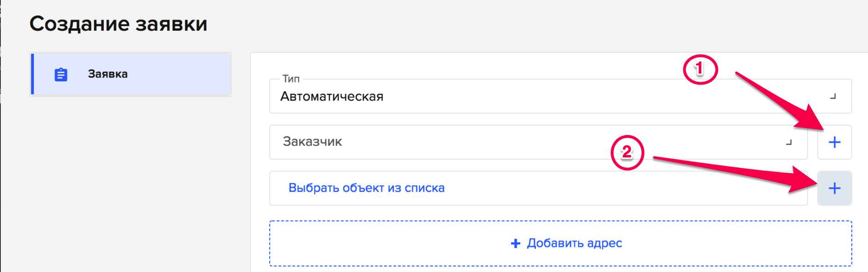Image resolution: width=868 pixels, height=272 pixels.
Task: Click the red circled number 1 marker
Action: (x=700, y=69)
